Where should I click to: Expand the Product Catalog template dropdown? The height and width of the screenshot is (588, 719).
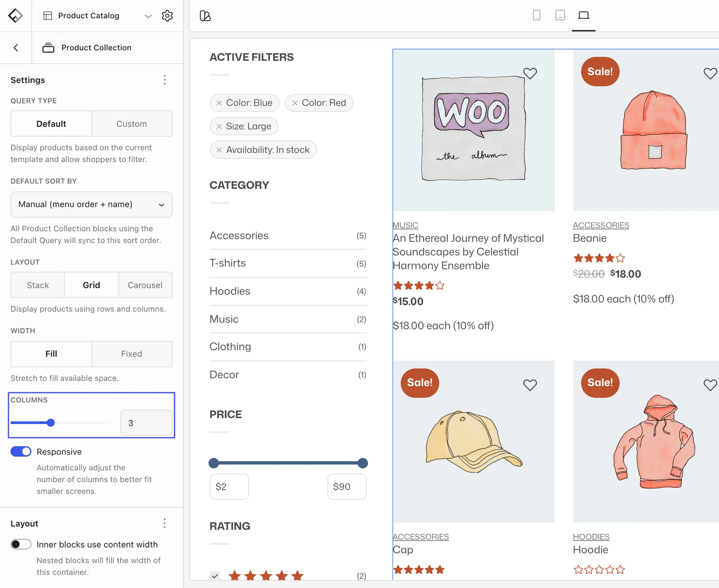(x=148, y=16)
